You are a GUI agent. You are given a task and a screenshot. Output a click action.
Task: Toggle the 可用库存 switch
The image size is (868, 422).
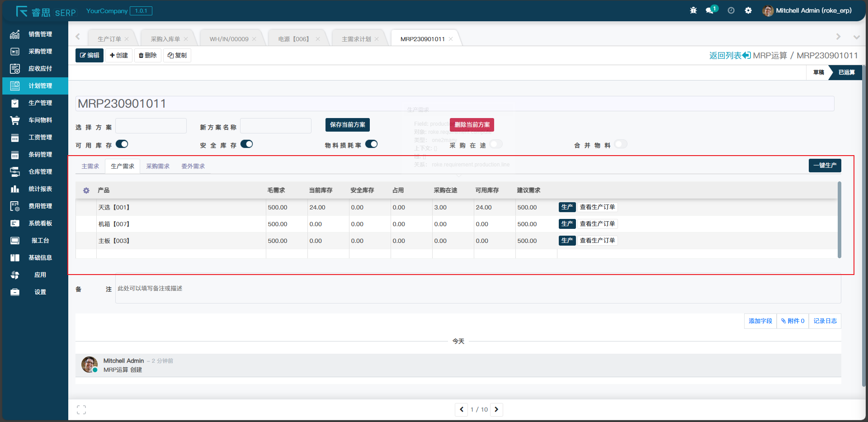[122, 144]
